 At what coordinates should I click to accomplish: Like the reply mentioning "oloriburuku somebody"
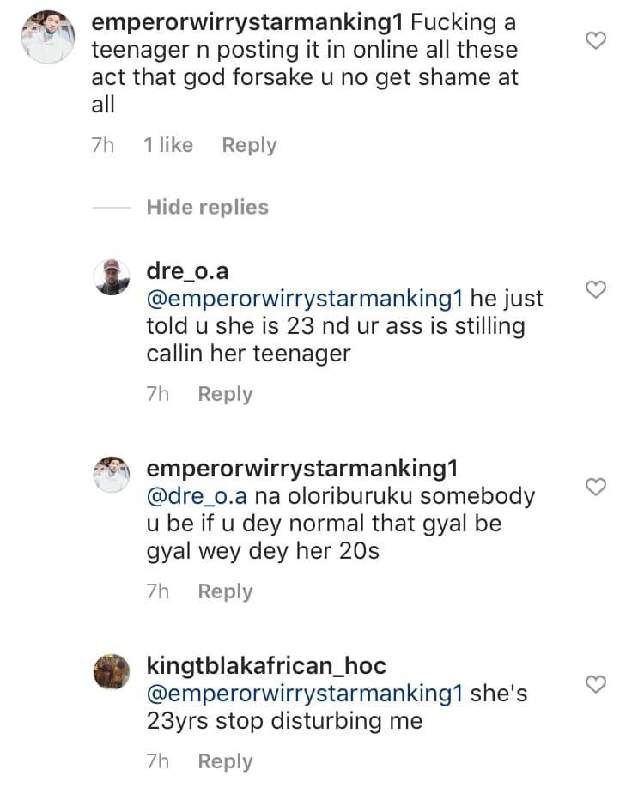pyautogui.click(x=596, y=487)
